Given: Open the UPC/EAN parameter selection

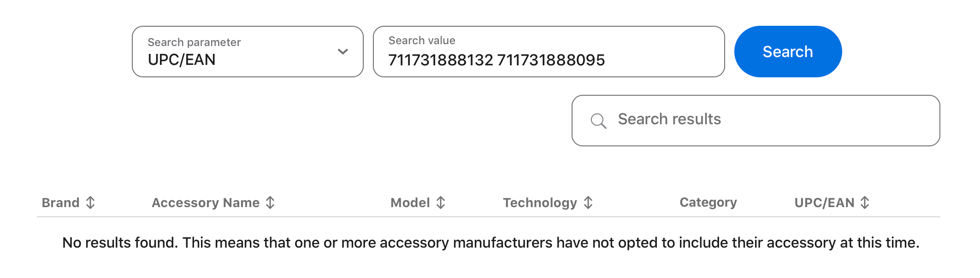Looking at the screenshot, I should (248, 52).
